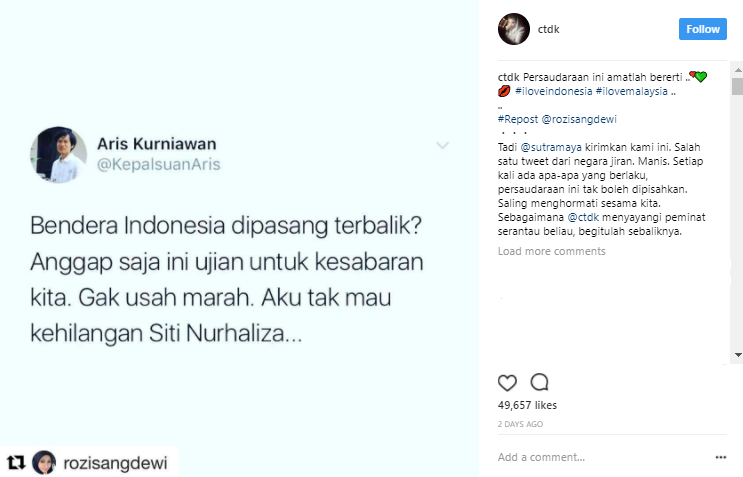Screen dimensions: 743x477
Task: Expand the tweet dropdown chevron
Action: point(443,145)
